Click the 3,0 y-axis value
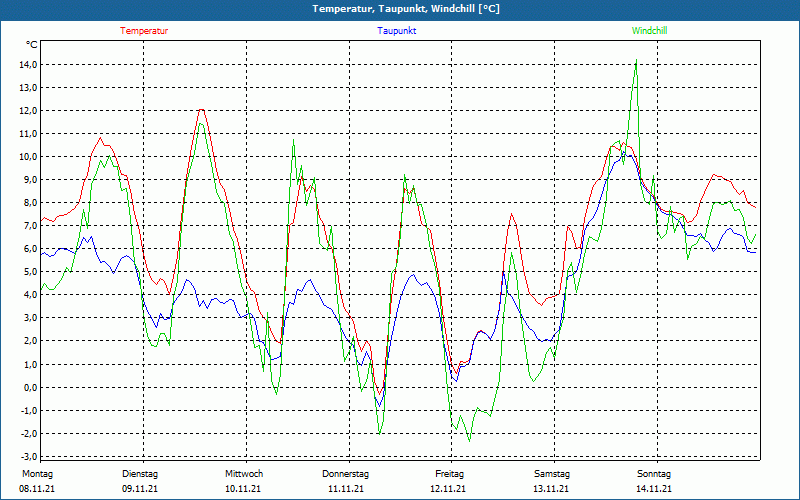The height and width of the screenshot is (500, 800). click(29, 318)
